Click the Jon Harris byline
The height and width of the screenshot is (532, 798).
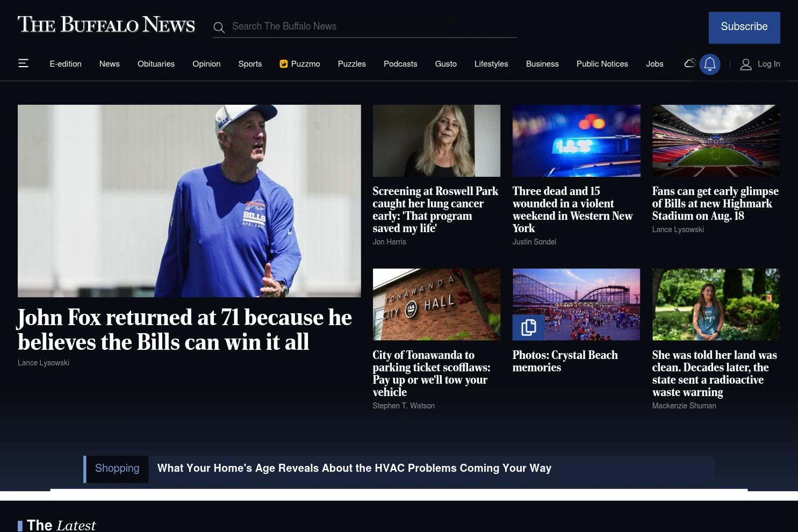coord(390,242)
